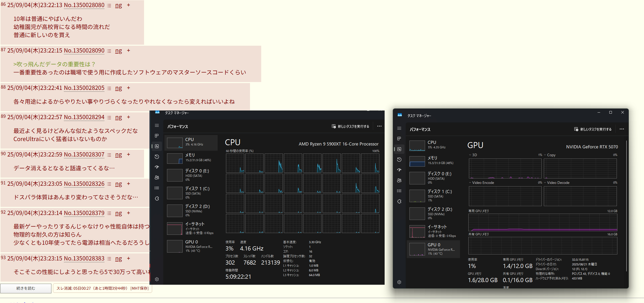Open Services puzzle icon in right Task Manager
This screenshot has height=303, width=644.
click(x=399, y=201)
